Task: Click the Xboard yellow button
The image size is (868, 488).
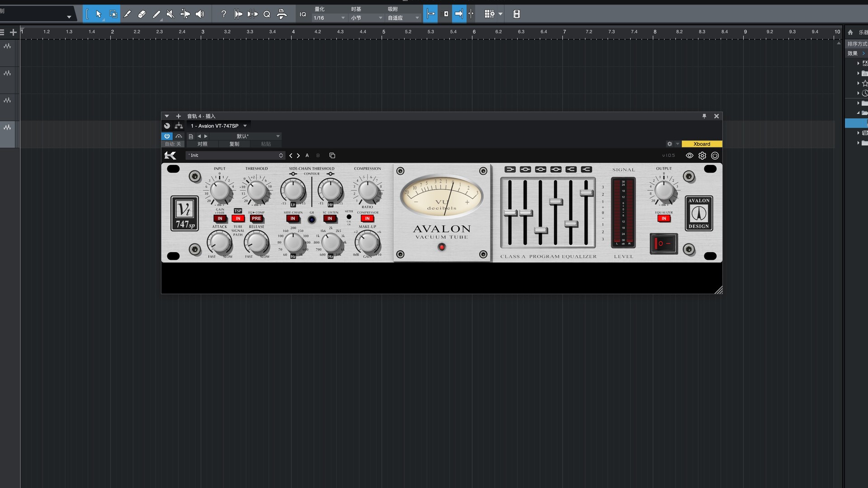Action: pyautogui.click(x=702, y=144)
